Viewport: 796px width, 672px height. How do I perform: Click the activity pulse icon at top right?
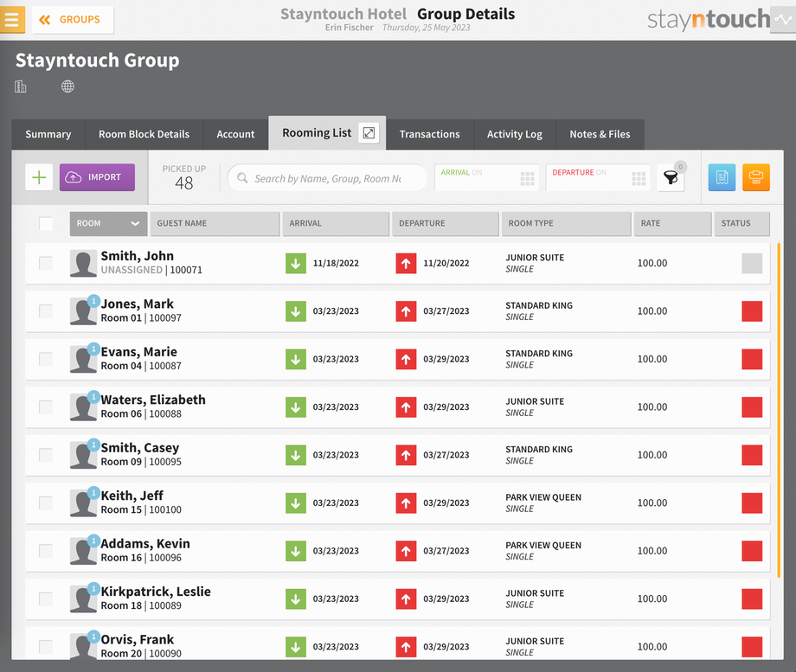tap(783, 20)
